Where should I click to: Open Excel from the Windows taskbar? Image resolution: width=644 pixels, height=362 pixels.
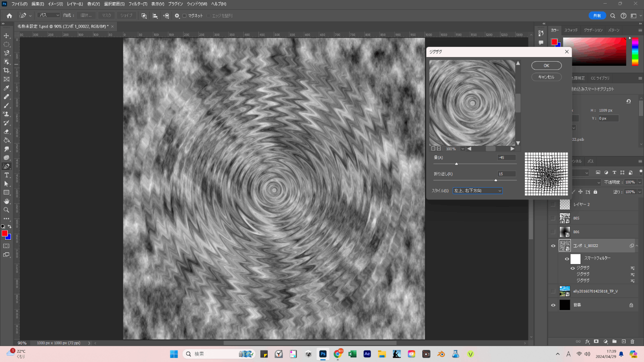tap(352, 354)
